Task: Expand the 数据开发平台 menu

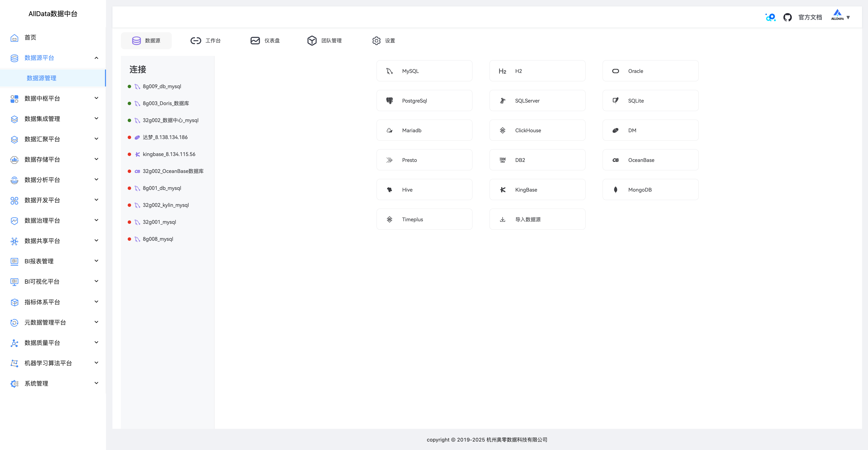Action: (x=53, y=200)
